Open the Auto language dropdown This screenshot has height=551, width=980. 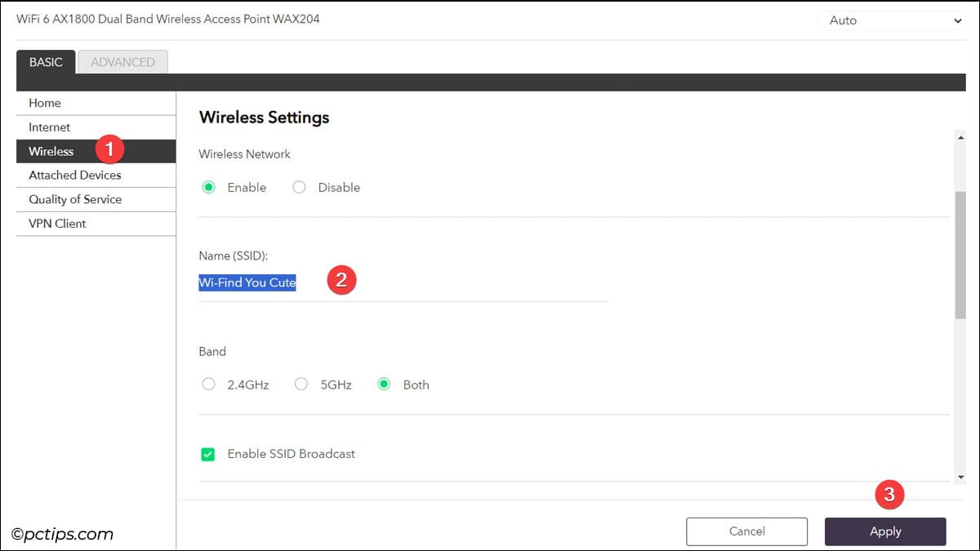[x=892, y=20]
